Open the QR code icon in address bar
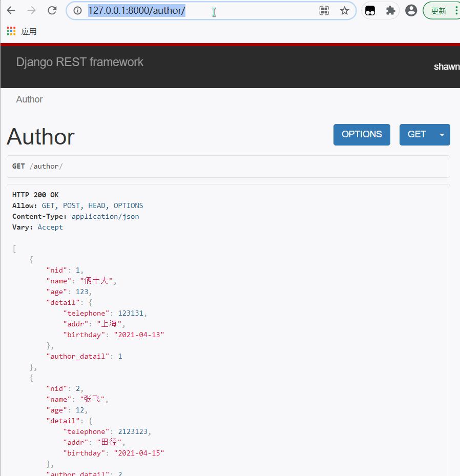This screenshot has height=476, width=460. 324,11
